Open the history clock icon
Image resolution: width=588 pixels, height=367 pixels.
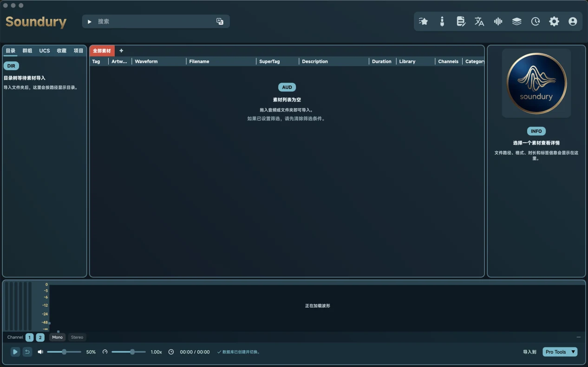pyautogui.click(x=536, y=21)
